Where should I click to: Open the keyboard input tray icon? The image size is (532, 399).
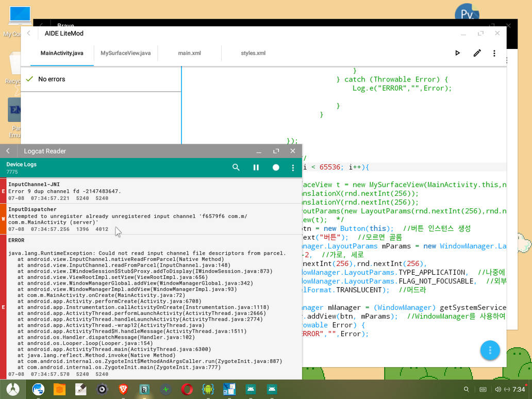pos(483,389)
